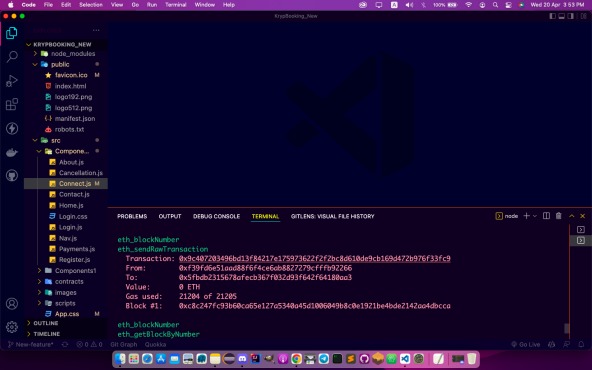Toggle panel layout icon in title bar
The width and height of the screenshot is (592, 370).
561,16
